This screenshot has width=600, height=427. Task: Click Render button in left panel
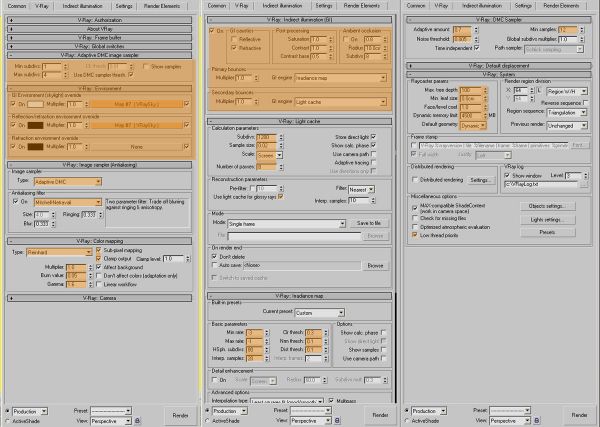pos(180,416)
